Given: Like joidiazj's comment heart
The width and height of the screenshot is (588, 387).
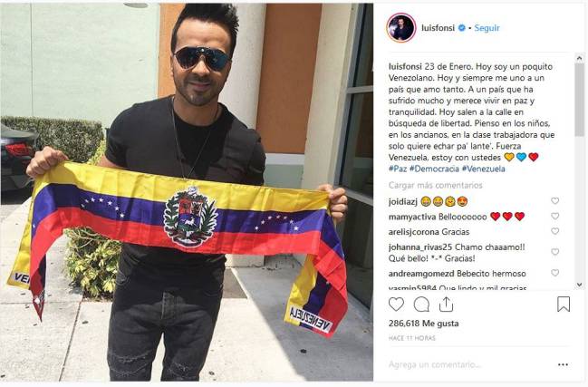Looking at the screenshot, I should click(555, 200).
